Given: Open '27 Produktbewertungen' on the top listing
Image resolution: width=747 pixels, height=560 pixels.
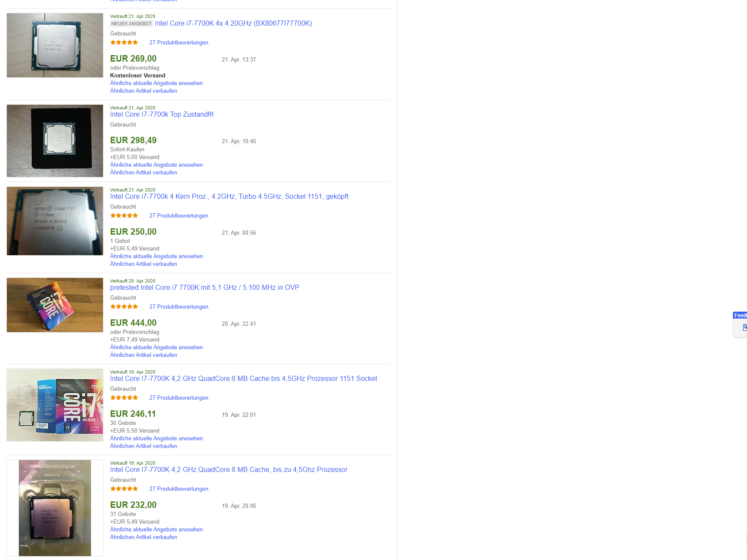Looking at the screenshot, I should (179, 42).
